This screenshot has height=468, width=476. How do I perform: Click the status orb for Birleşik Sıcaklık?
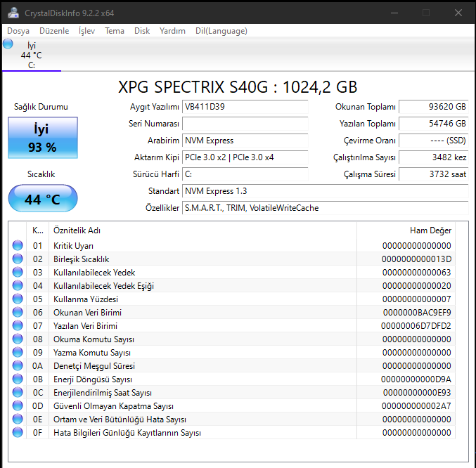pos(18,259)
